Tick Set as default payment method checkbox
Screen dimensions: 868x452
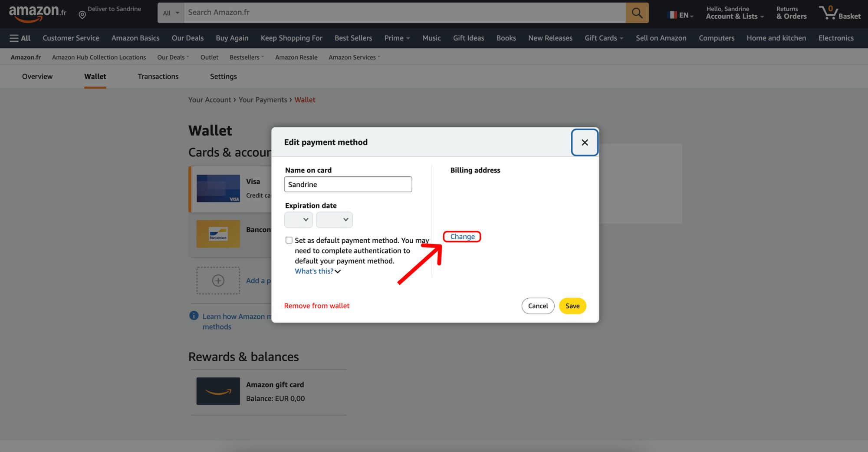tap(289, 240)
